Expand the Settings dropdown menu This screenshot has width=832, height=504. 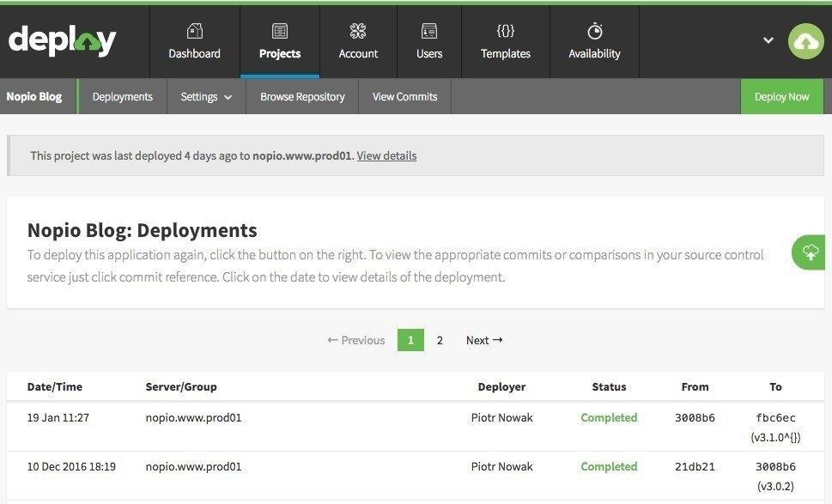coord(206,96)
